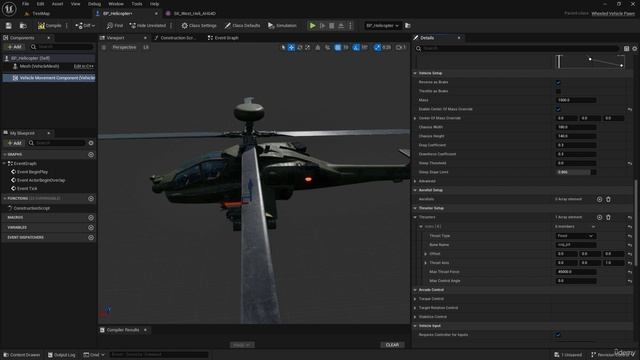This screenshot has width=640, height=360.
Task: Click the My Blueprint Add button
Action: [14, 143]
